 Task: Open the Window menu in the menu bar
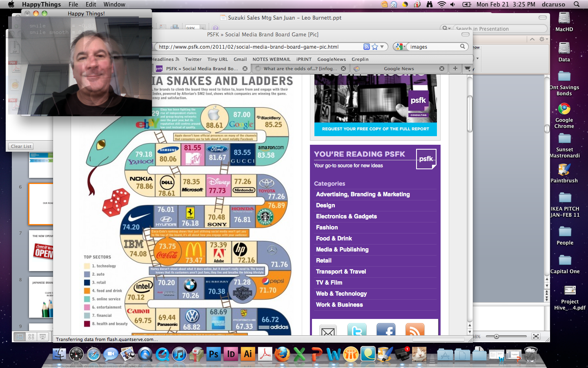click(114, 4)
